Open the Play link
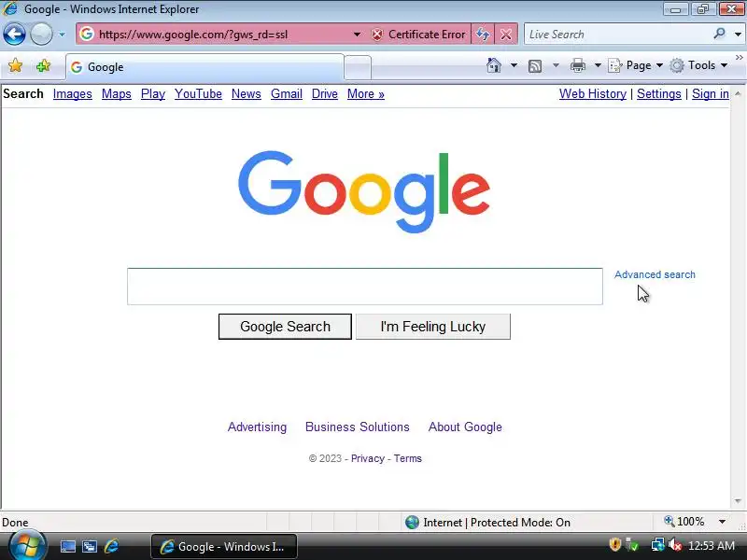Image resolution: width=747 pixels, height=560 pixels. pyautogui.click(x=153, y=94)
